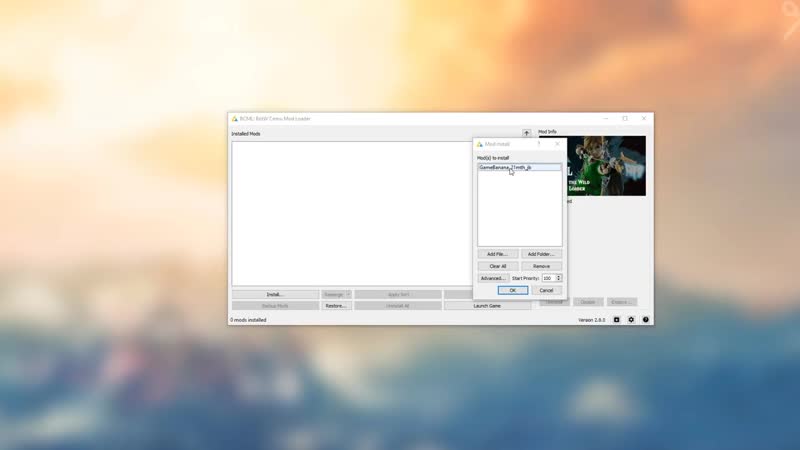Click the "0 mods installed" status text
The height and width of the screenshot is (450, 800).
click(248, 320)
